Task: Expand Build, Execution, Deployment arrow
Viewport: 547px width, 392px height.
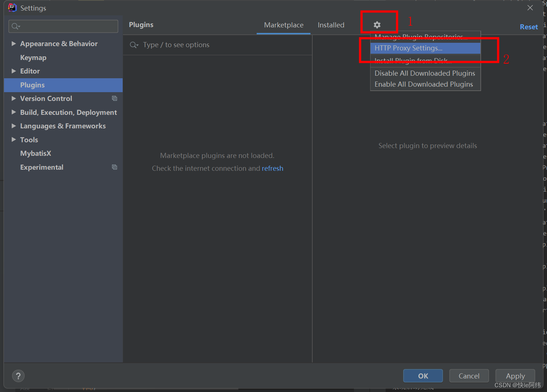Action: (x=14, y=112)
